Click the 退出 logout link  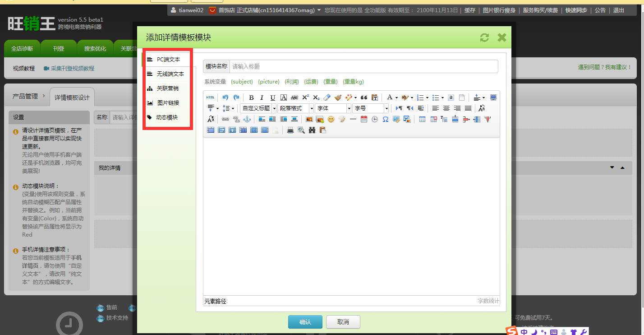(619, 10)
